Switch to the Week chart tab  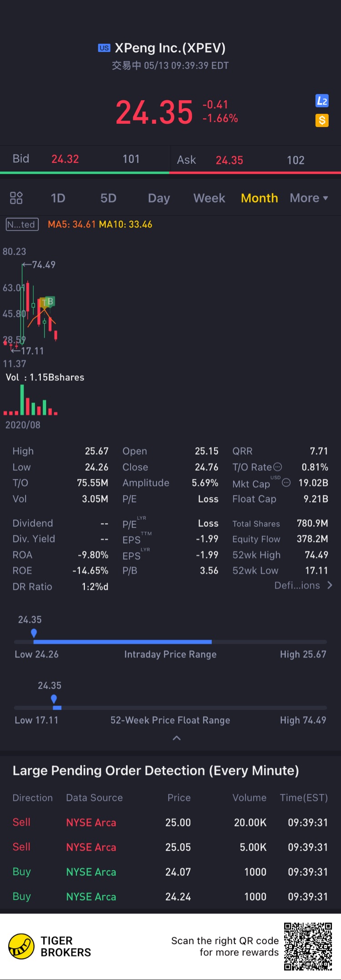coord(209,198)
